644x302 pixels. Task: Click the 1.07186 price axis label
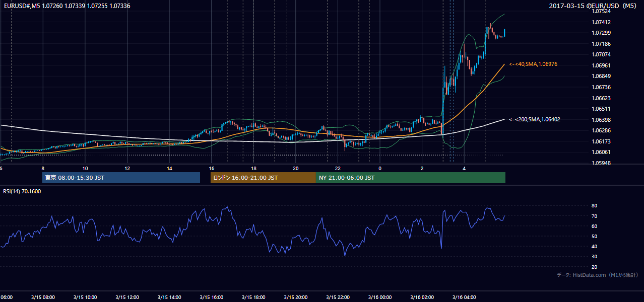[602, 44]
